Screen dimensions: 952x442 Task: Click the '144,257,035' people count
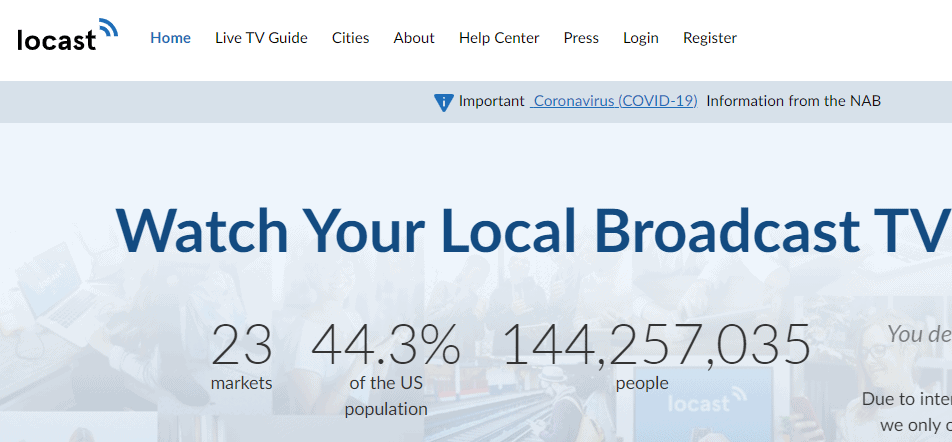click(657, 345)
